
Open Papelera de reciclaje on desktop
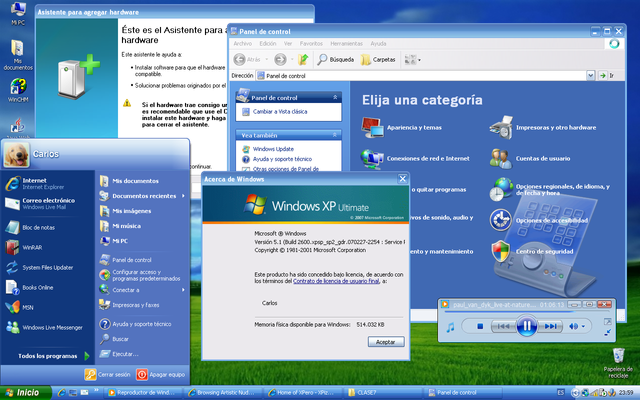pos(618,363)
